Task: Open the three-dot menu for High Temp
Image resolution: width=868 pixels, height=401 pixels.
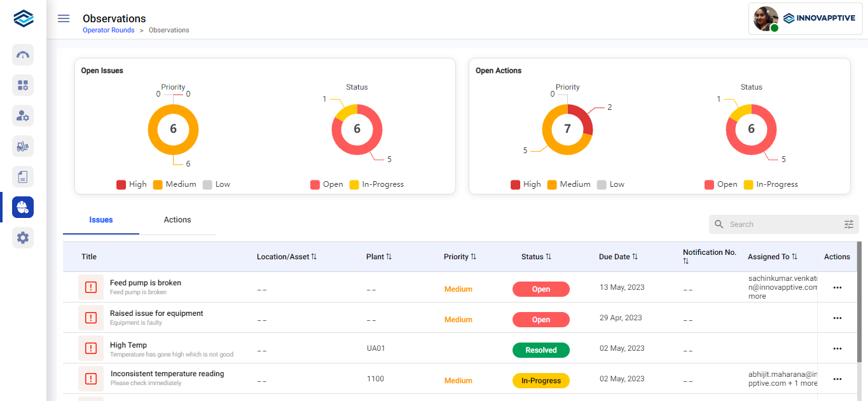Action: point(837,349)
